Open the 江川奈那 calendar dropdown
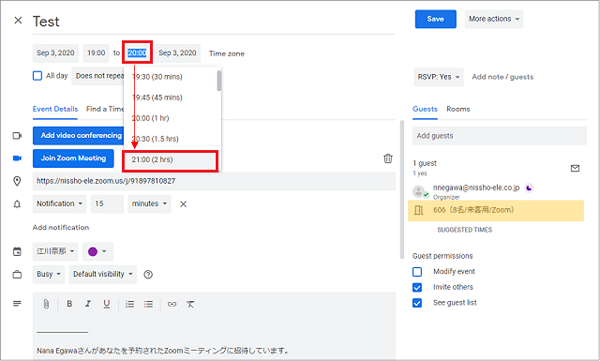 (x=55, y=252)
